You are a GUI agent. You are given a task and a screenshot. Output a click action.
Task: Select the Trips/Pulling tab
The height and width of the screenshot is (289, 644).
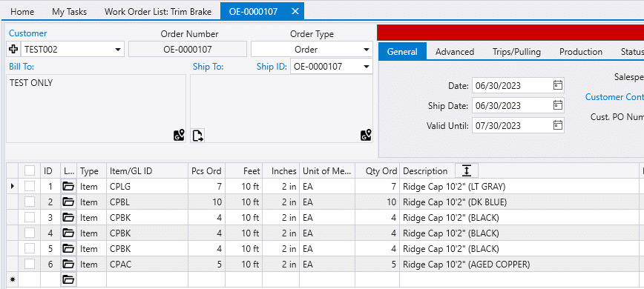pos(516,52)
